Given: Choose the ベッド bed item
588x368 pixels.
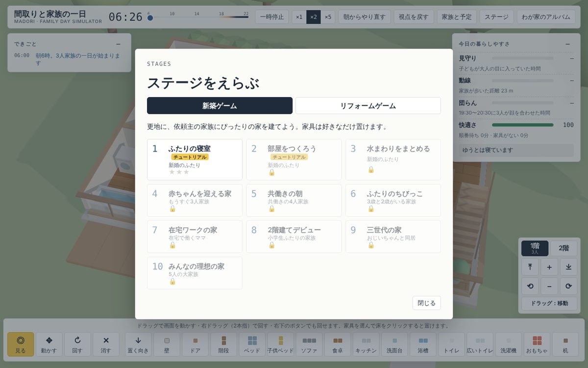Looking at the screenshot, I should (x=252, y=344).
